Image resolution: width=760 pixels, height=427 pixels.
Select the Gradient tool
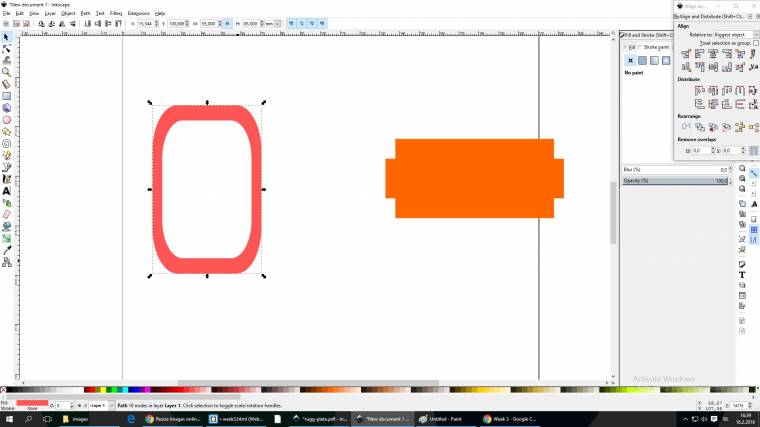point(6,238)
